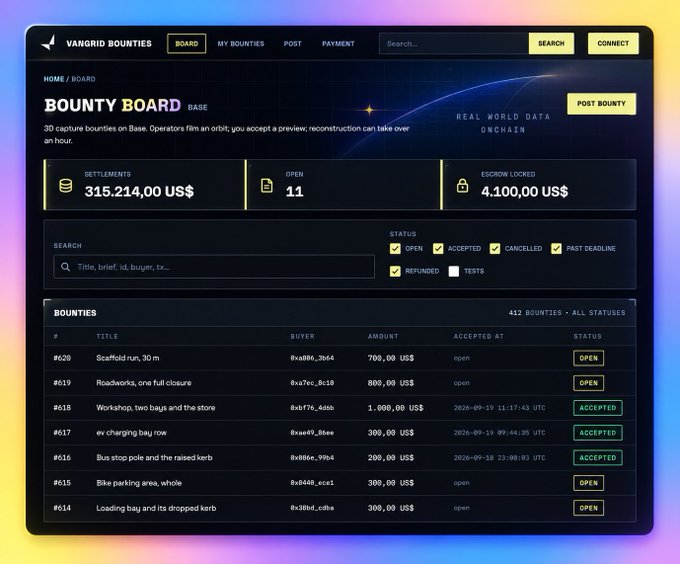Screen dimensions: 680x564
Task: Click the Vangrid logo icon
Action: point(49,43)
